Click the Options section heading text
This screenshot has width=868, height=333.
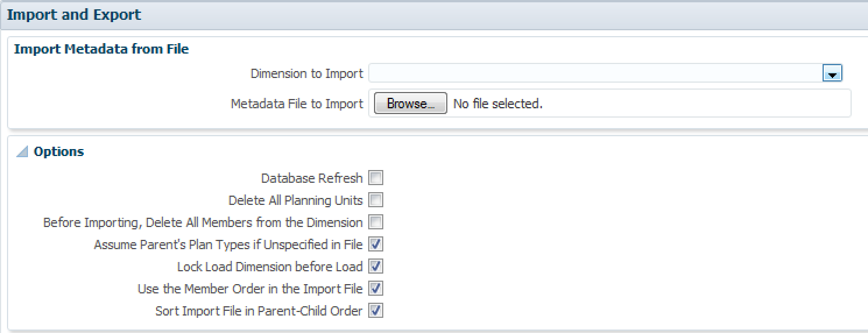(x=59, y=152)
